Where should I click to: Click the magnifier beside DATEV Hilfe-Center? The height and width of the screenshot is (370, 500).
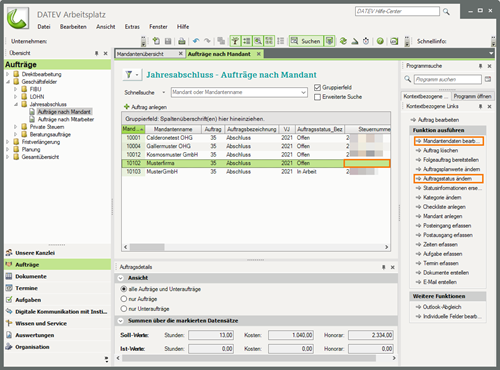coord(446,12)
